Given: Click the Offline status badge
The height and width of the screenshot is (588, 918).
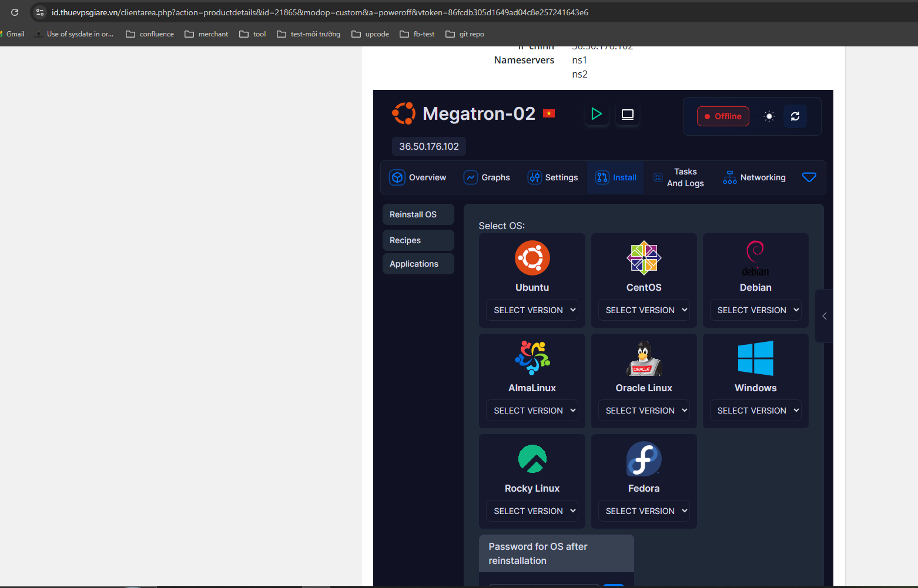Looking at the screenshot, I should point(723,116).
